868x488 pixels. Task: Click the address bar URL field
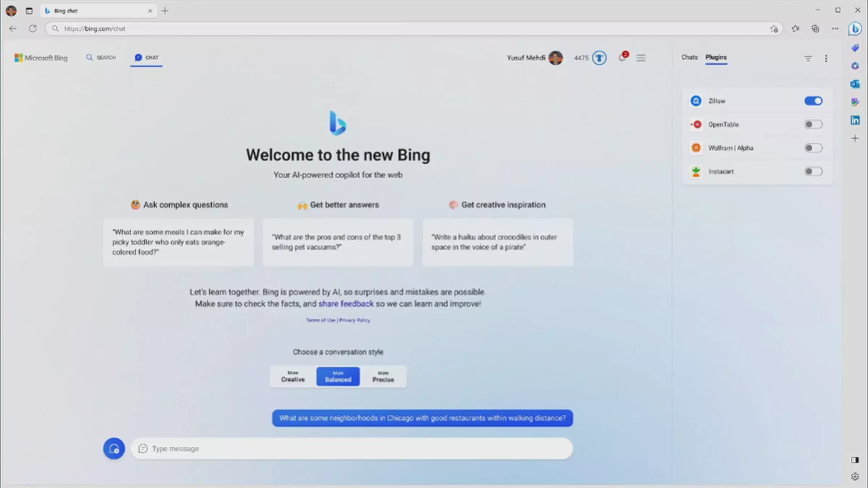(x=413, y=29)
